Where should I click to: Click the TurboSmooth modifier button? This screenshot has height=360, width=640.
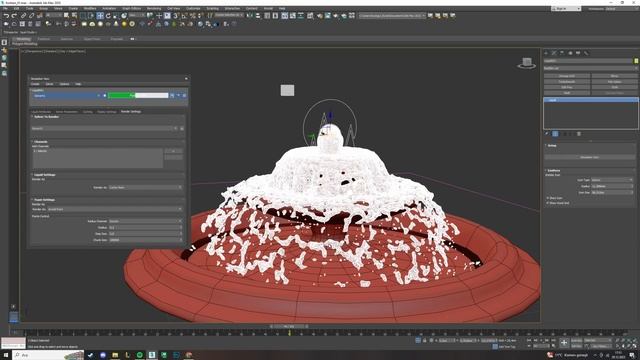click(x=567, y=82)
